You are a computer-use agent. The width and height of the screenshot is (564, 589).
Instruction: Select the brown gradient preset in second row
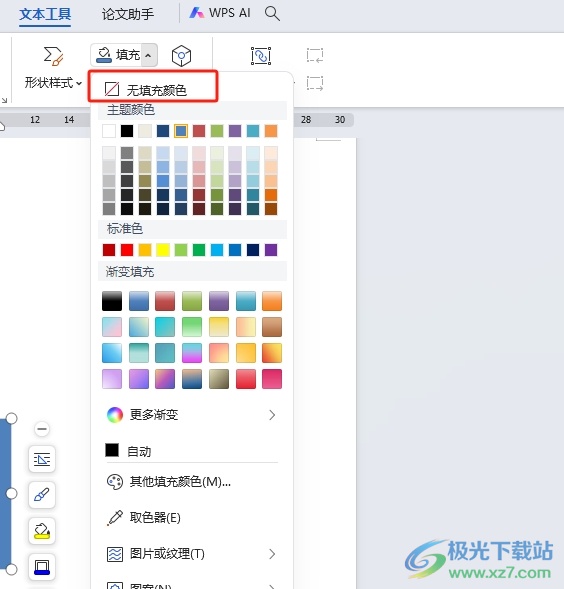pyautogui.click(x=272, y=327)
